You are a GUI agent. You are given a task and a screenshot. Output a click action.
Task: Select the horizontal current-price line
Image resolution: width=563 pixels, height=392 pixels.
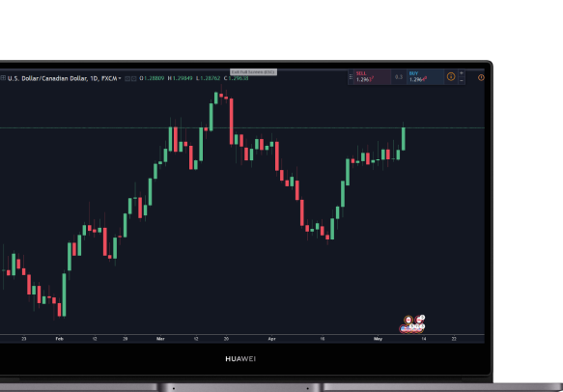pos(242,127)
